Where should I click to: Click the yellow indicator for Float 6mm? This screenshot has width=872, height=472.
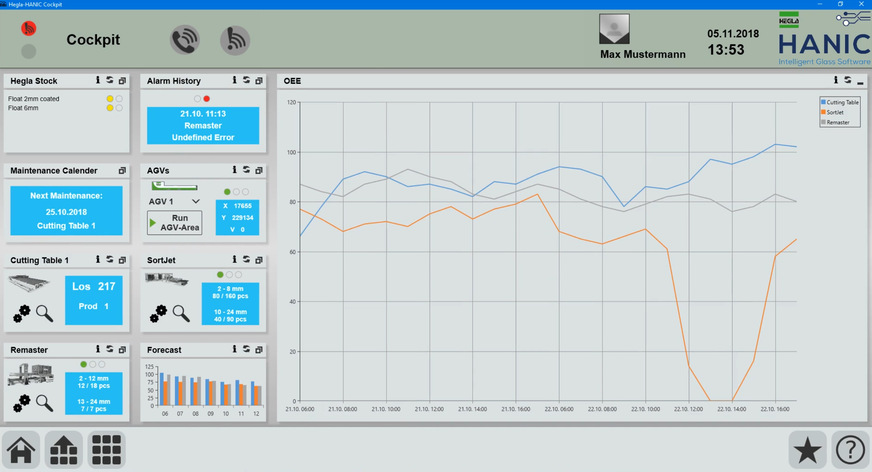(110, 108)
